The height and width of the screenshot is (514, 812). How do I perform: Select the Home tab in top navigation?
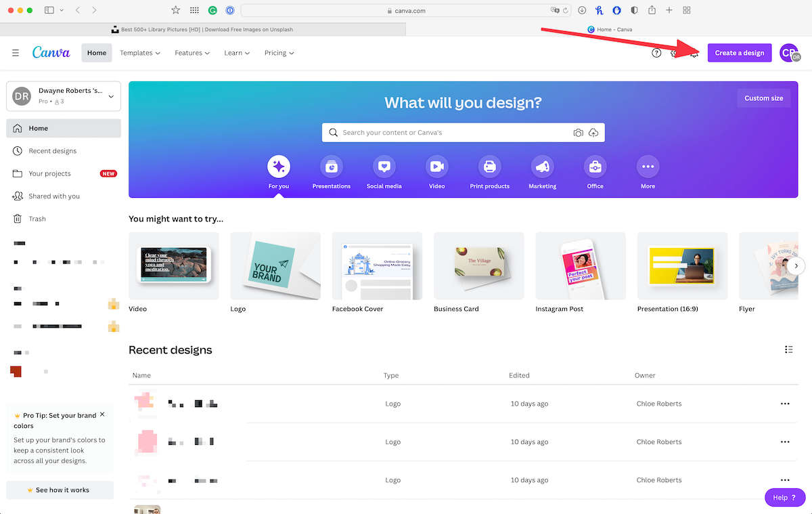pos(97,53)
